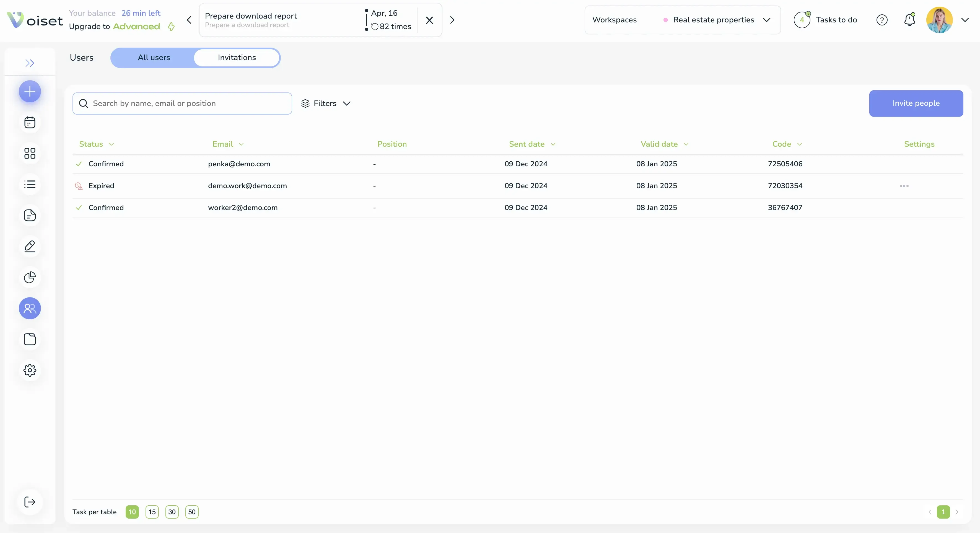Viewport: 980px width, 533px height.
Task: Open the dashboard grid icon
Action: (30, 153)
